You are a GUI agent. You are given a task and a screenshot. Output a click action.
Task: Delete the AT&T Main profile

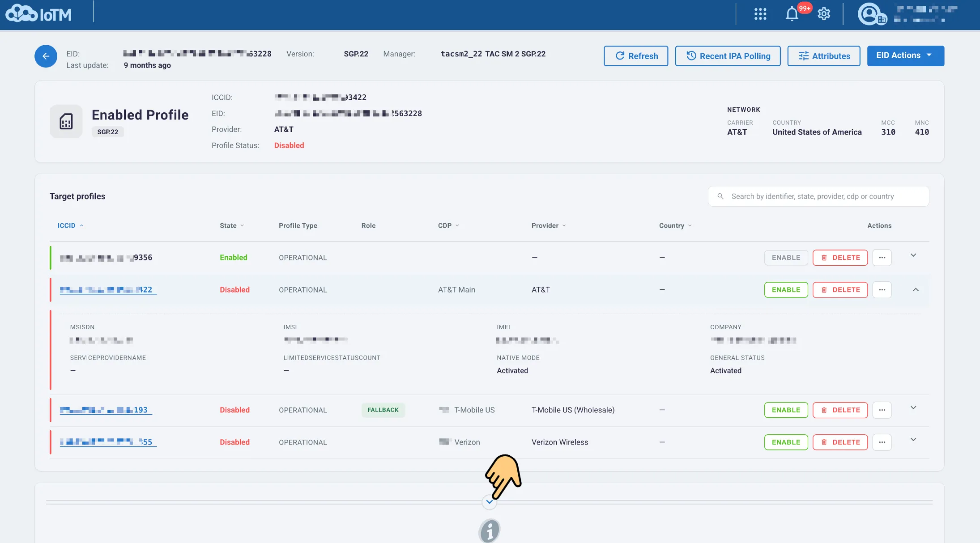click(x=840, y=290)
